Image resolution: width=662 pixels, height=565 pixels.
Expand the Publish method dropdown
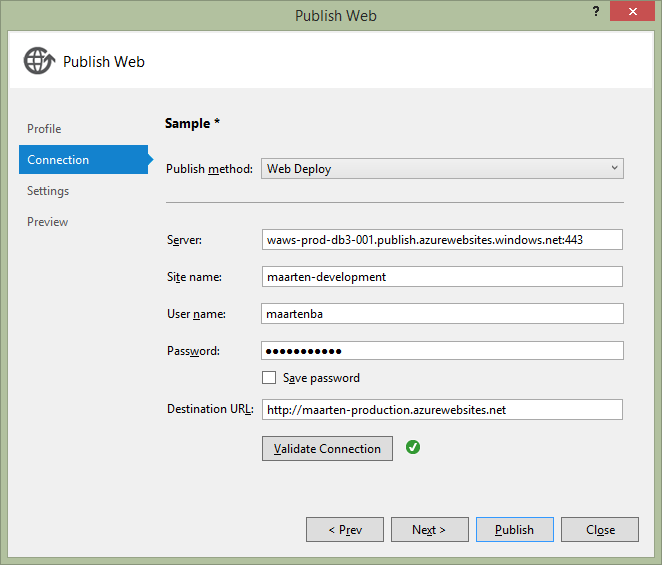pyautogui.click(x=441, y=169)
